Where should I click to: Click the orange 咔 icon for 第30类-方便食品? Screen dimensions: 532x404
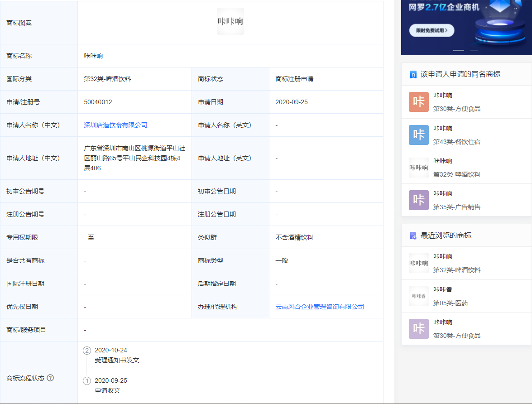(x=418, y=102)
